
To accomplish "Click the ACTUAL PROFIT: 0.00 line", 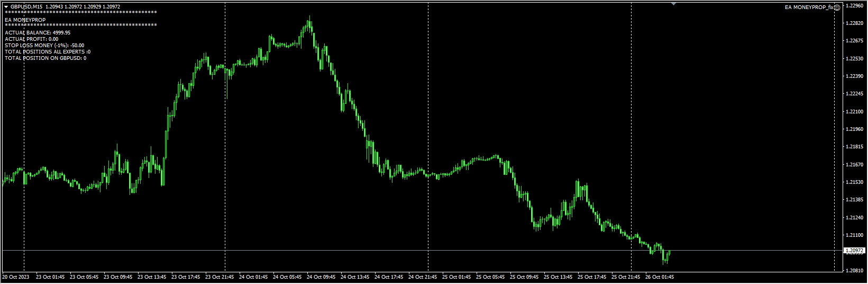I will click(x=31, y=39).
